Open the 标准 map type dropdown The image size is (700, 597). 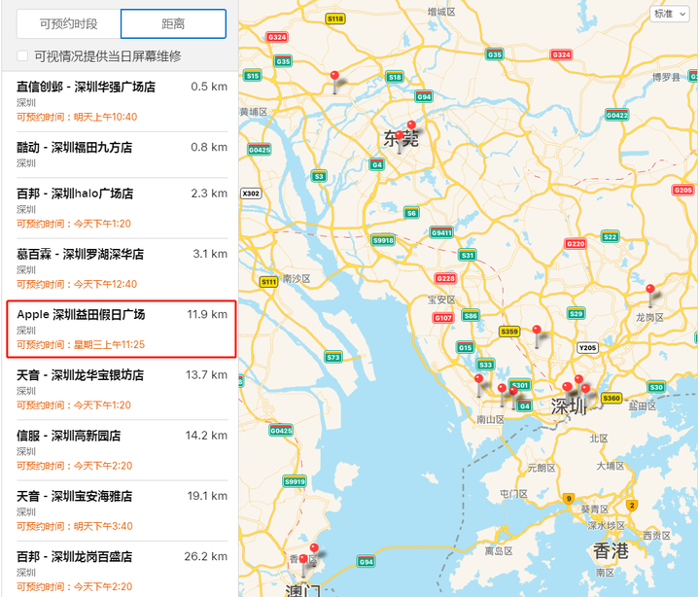670,14
